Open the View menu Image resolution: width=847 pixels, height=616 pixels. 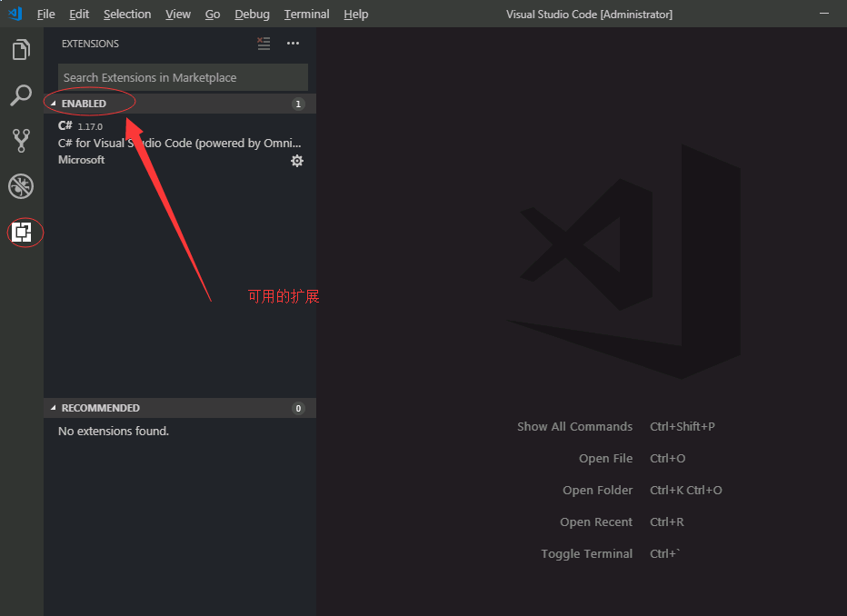tap(178, 14)
